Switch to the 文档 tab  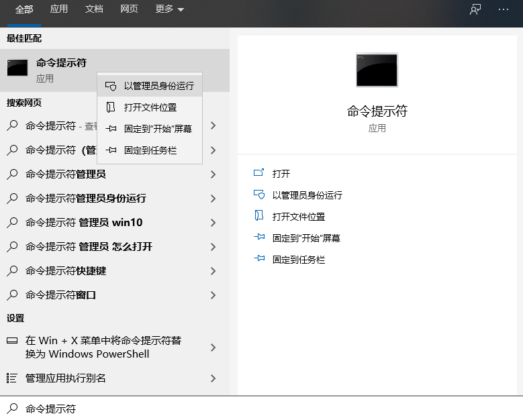[x=94, y=9]
